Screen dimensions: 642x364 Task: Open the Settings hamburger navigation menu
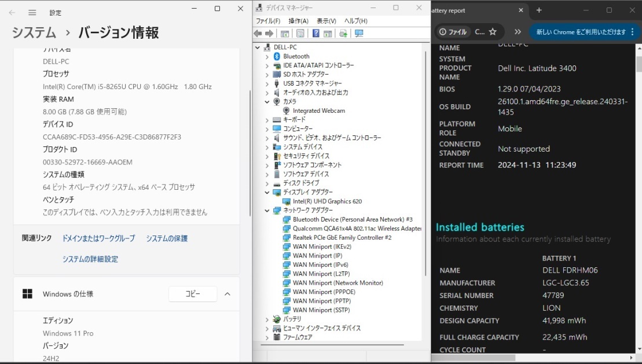32,13
